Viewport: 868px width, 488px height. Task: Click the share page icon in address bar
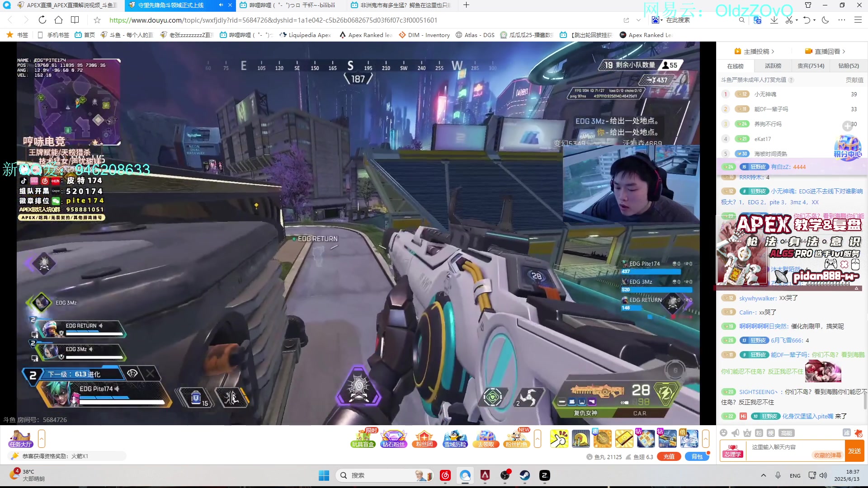coord(626,20)
